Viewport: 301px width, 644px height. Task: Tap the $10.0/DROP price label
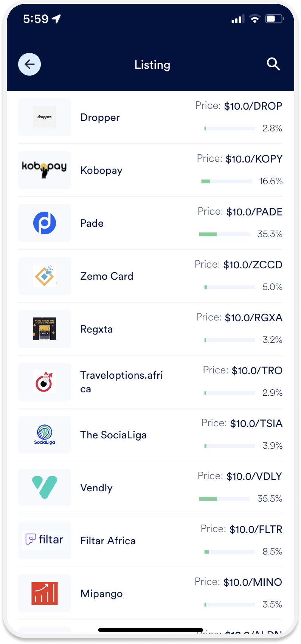tap(253, 106)
